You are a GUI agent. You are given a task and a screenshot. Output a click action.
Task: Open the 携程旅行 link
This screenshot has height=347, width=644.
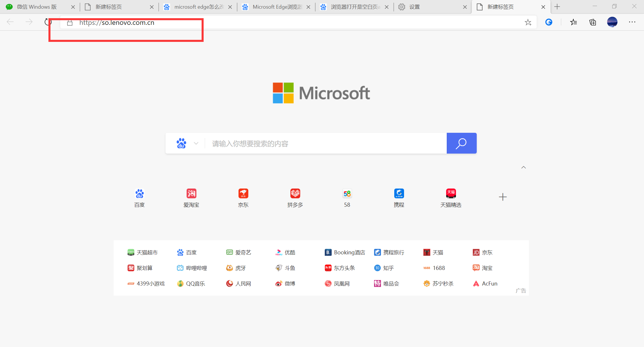click(x=389, y=253)
